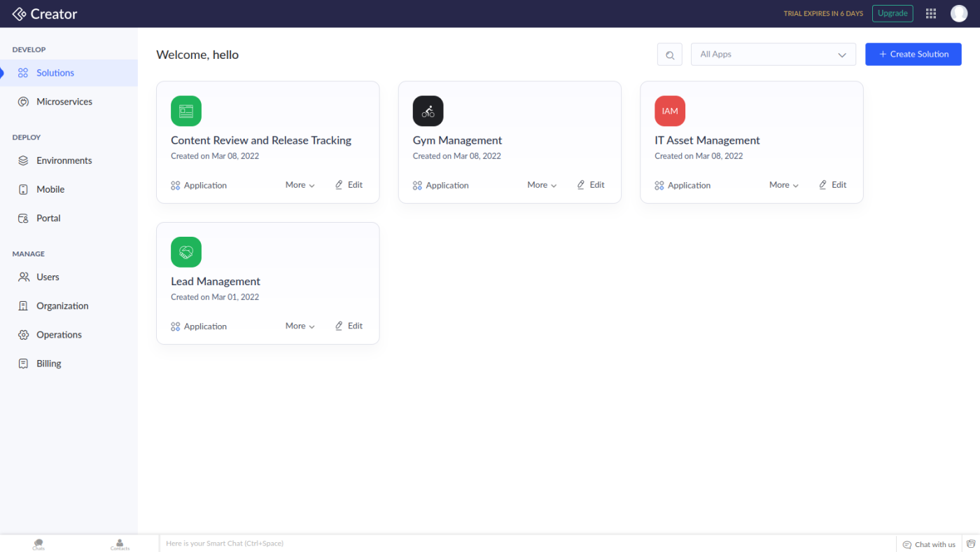
Task: Click Chat with us link
Action: tap(929, 544)
